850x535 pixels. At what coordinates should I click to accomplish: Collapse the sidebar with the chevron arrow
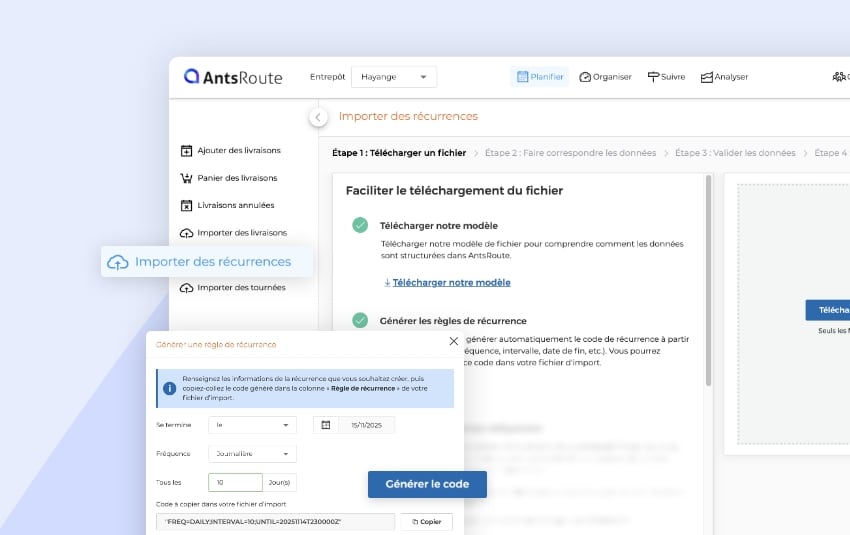tap(318, 117)
